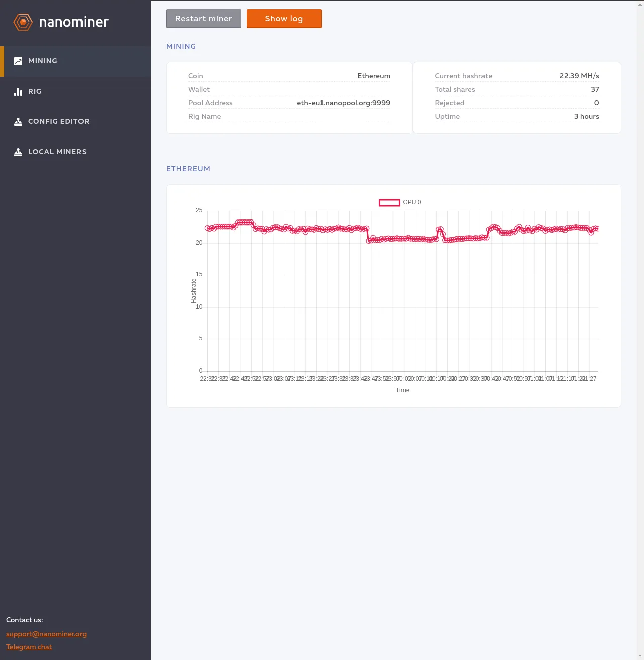Click the Rig bar-chart icon
The height and width of the screenshot is (660, 644).
18,92
